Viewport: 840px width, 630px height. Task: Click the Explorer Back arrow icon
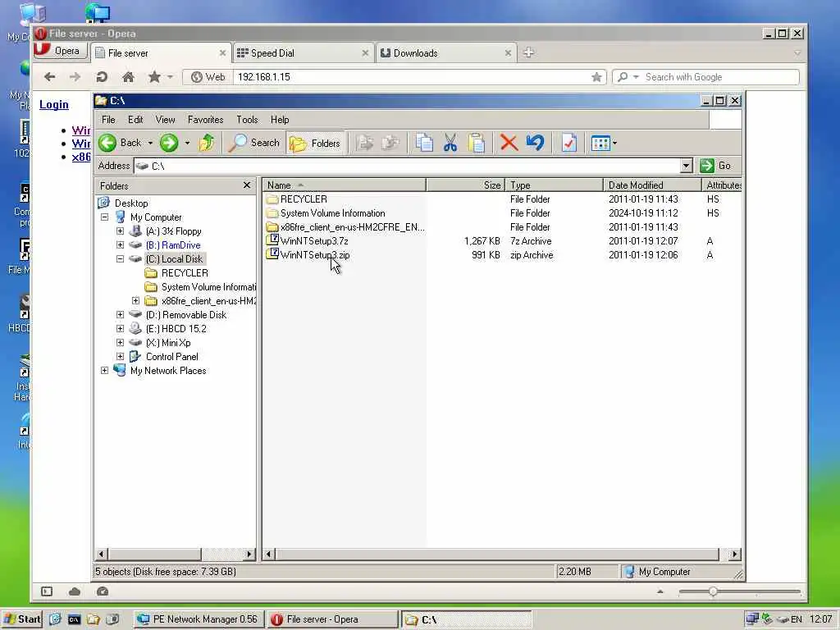tap(107, 143)
